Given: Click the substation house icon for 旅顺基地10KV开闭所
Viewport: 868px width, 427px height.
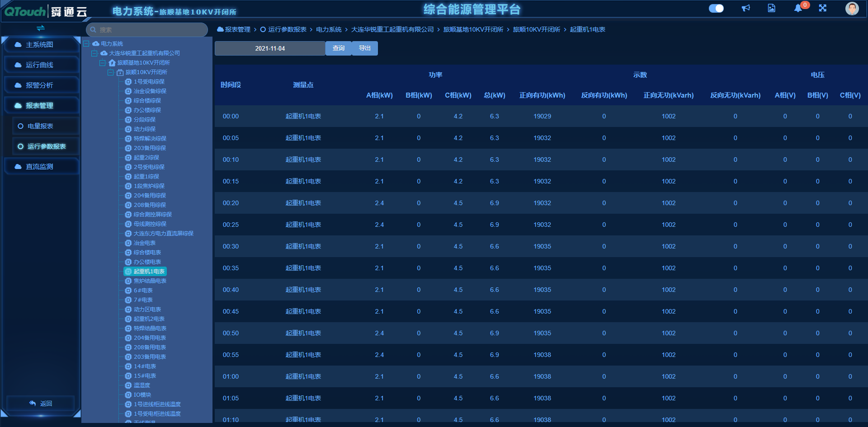Looking at the screenshot, I should [112, 63].
